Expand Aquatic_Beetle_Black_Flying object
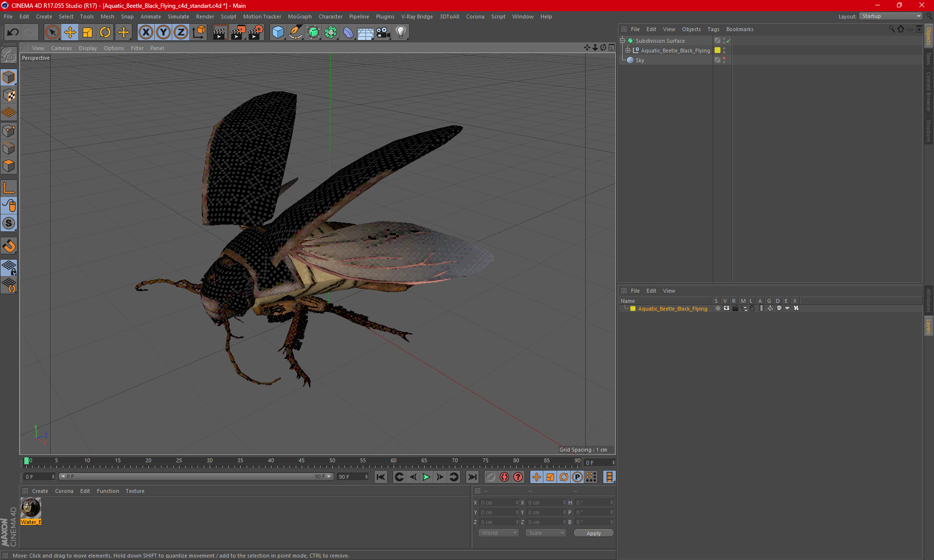The width and height of the screenshot is (934, 560). pyautogui.click(x=628, y=51)
